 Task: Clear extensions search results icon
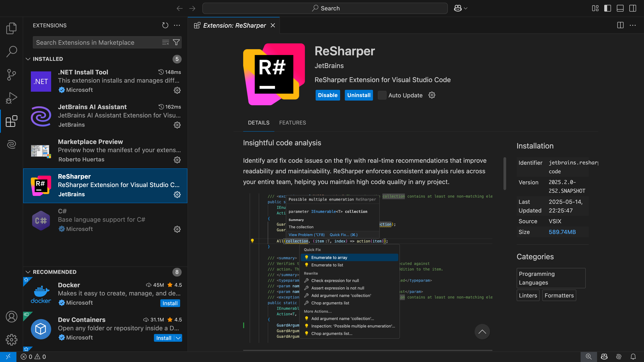coord(166,42)
